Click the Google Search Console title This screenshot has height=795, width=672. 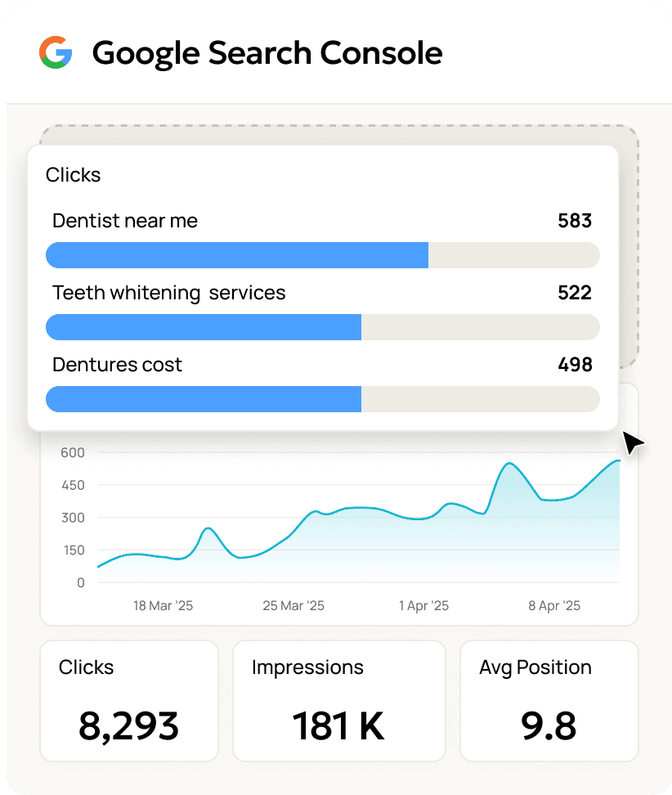click(x=268, y=52)
